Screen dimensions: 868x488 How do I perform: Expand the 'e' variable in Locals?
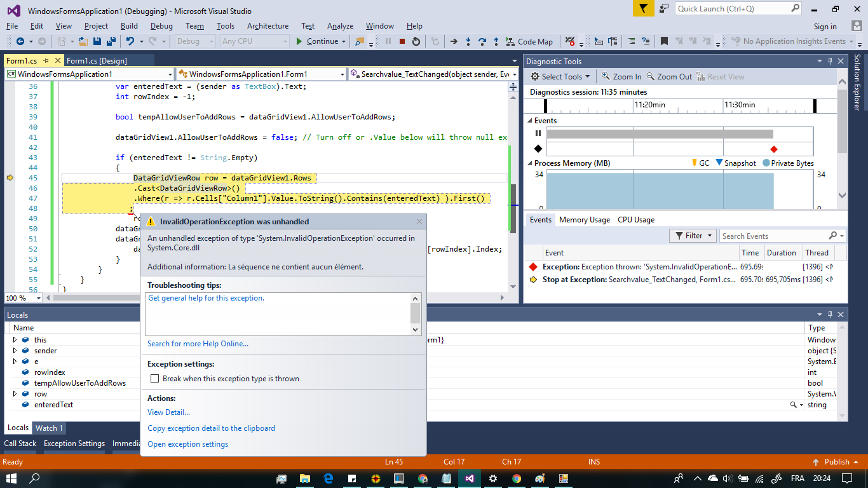click(15, 362)
